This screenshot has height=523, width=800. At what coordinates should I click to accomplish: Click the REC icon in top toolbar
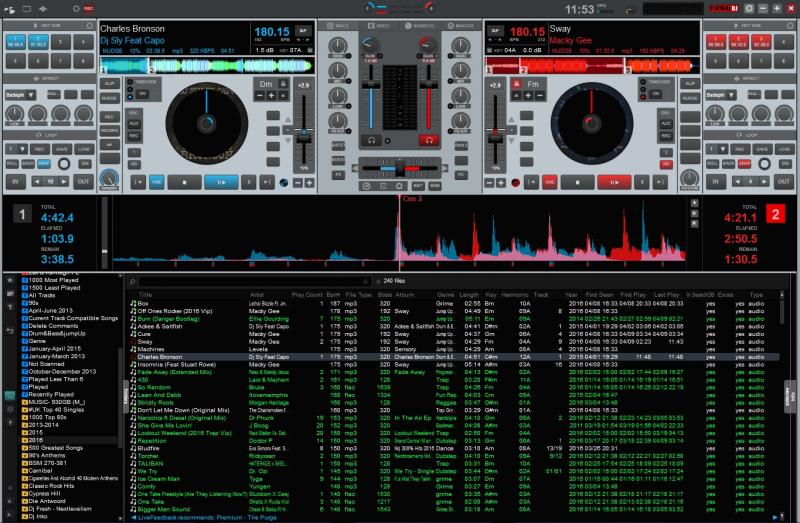[x=89, y=9]
